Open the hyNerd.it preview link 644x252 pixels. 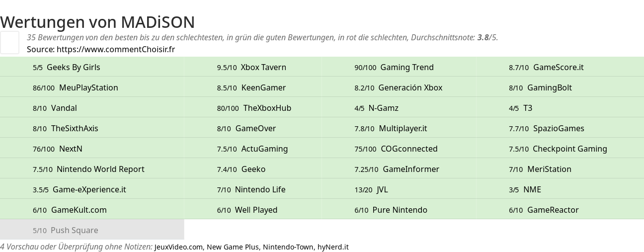coord(333,247)
